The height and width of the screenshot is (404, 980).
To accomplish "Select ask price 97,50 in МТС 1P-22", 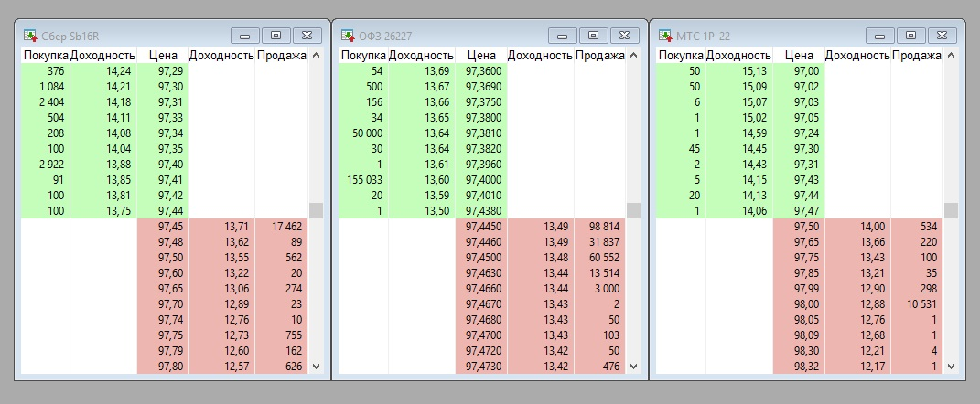I will (x=807, y=226).
